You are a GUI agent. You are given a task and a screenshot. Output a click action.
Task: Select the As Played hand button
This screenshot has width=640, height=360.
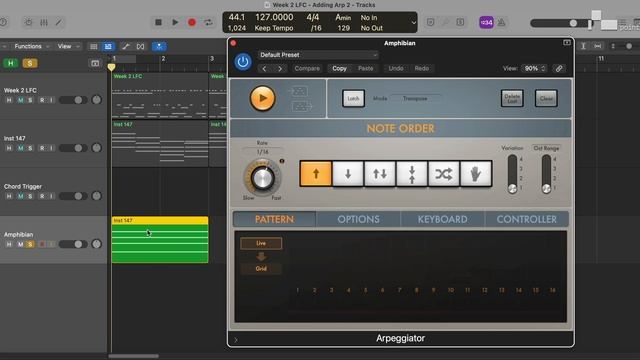pos(476,174)
